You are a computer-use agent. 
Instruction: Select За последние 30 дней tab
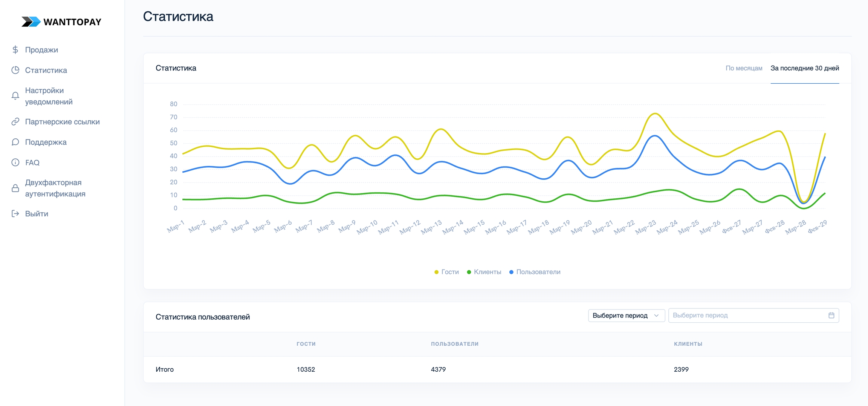[804, 68]
